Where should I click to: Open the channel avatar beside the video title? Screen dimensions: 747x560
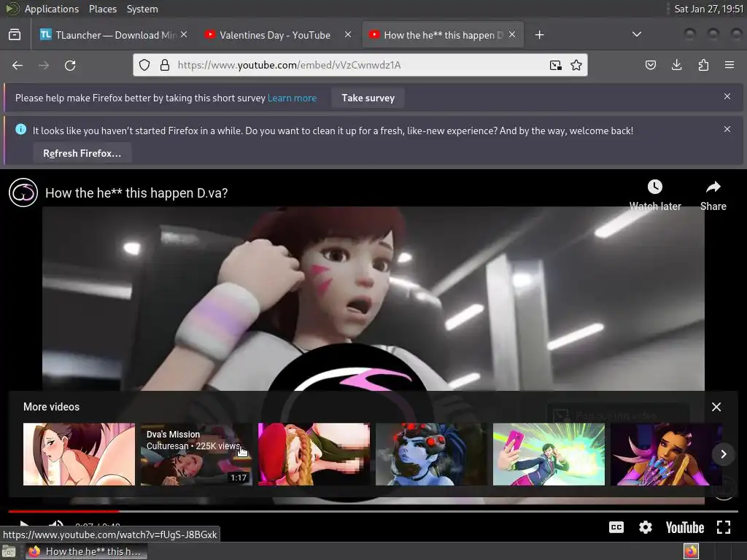tap(23, 192)
